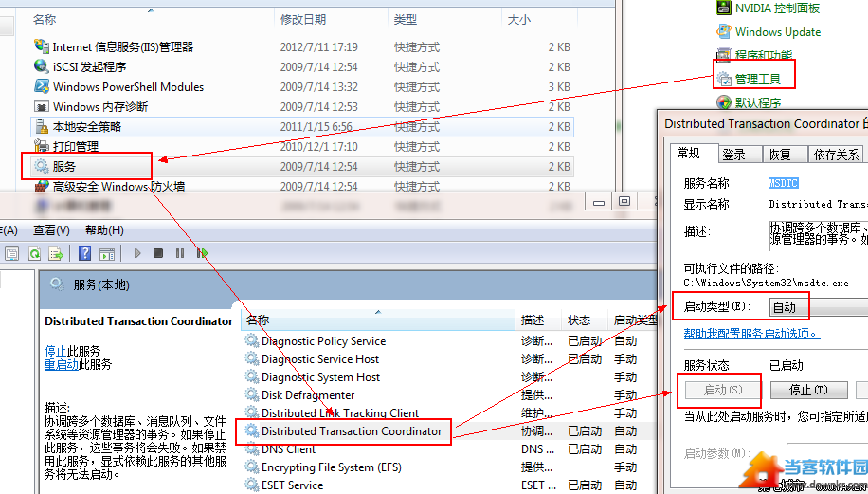Click gear icon beside Disk Defragmenter
Screen dimensions: 868x494
point(252,394)
